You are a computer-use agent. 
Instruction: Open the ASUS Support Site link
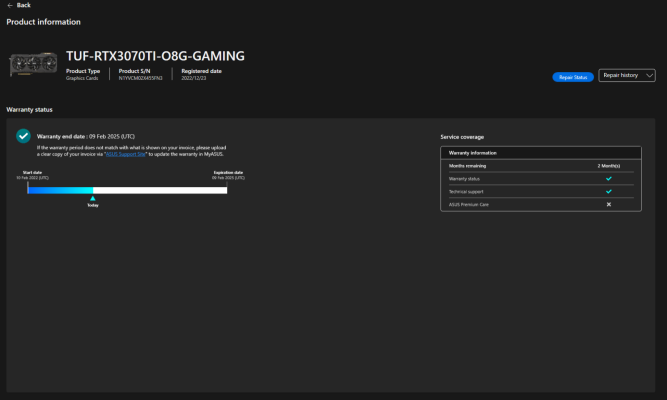tap(126, 154)
